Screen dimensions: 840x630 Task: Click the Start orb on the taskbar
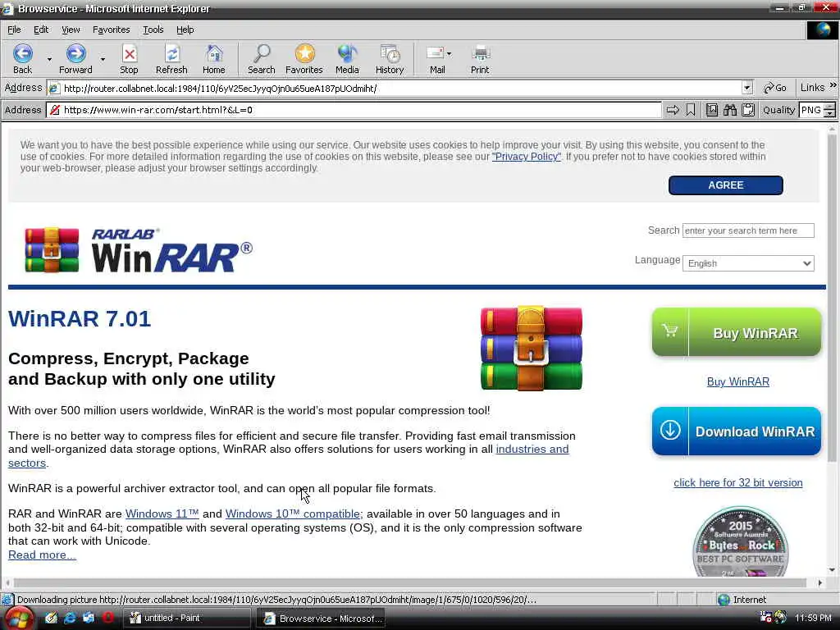point(17,619)
